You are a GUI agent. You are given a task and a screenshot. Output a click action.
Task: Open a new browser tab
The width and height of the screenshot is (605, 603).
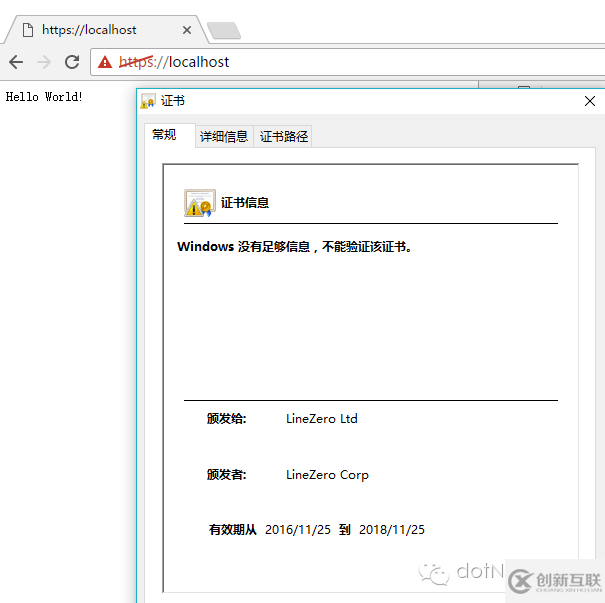point(224,30)
